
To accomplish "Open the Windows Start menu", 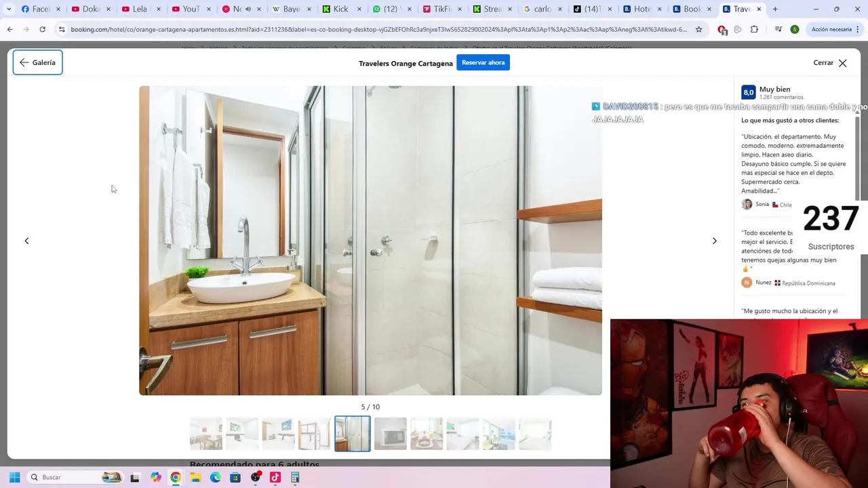I will (14, 477).
